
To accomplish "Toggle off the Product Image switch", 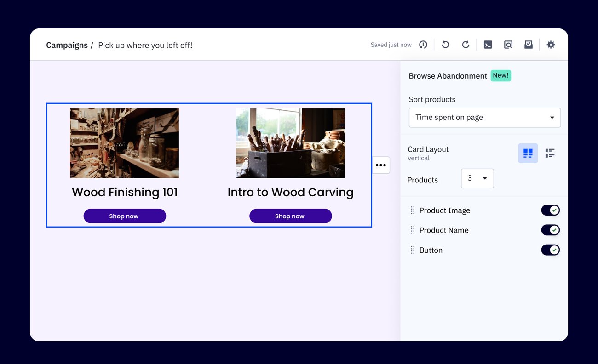I will click(x=550, y=210).
